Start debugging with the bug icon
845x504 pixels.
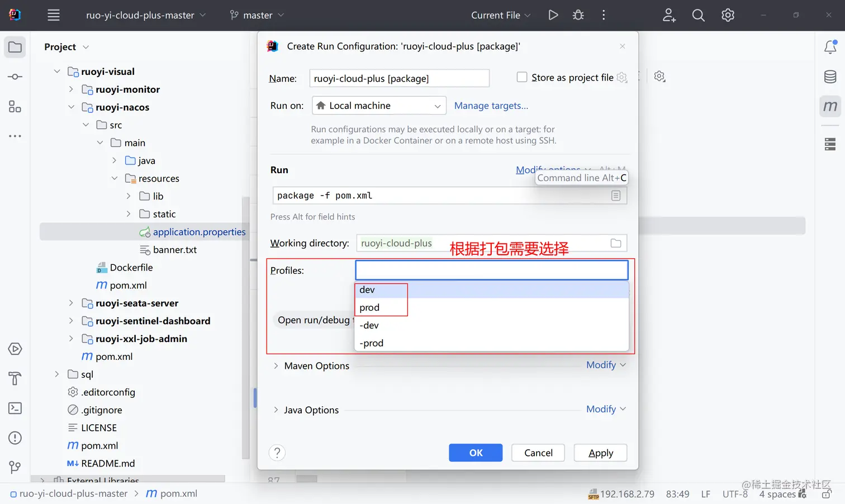(x=578, y=15)
